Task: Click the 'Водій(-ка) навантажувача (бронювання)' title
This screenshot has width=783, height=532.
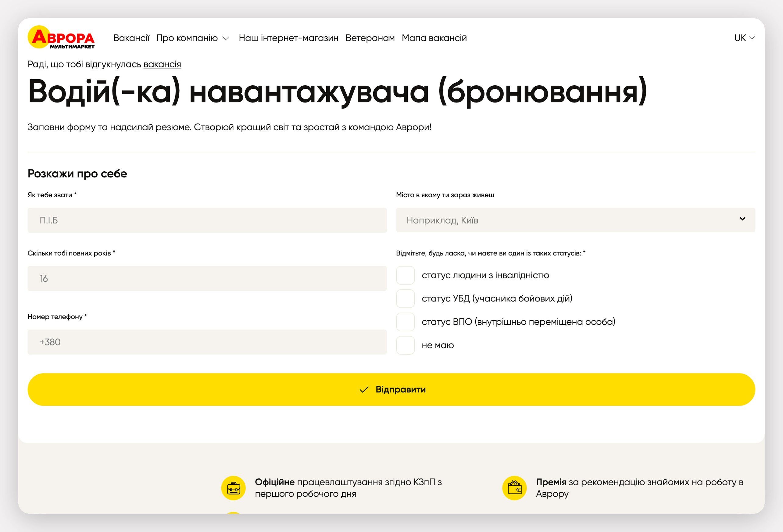Action: (337, 92)
